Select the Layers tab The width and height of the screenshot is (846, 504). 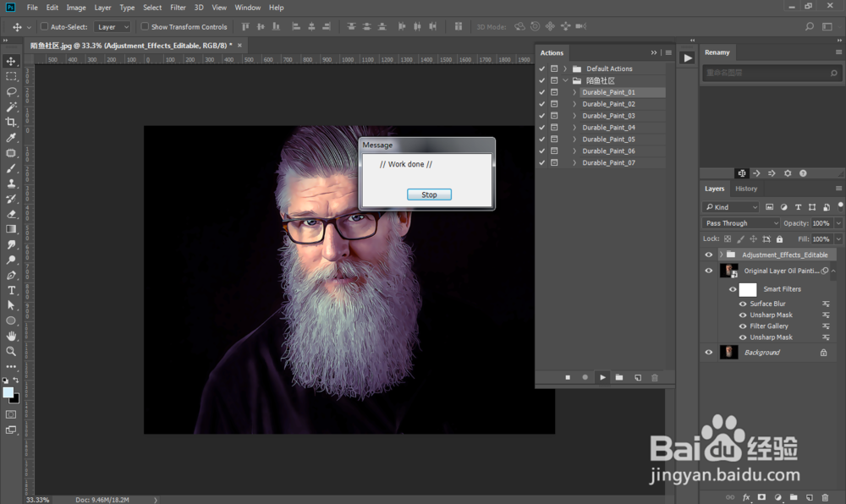(714, 189)
